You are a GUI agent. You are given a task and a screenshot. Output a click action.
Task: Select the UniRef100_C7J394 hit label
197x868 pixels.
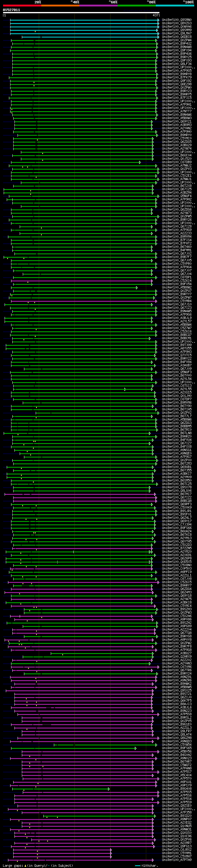pos(177,524)
